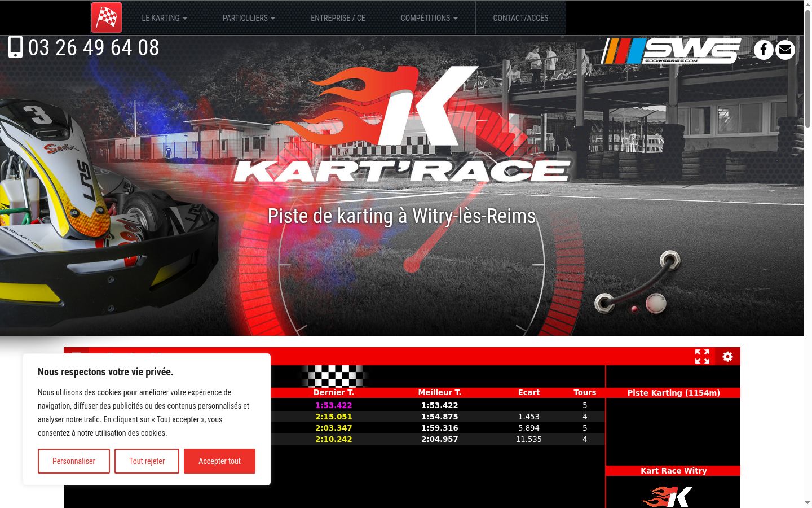Click the best lap time 2:04.957

[x=440, y=439]
